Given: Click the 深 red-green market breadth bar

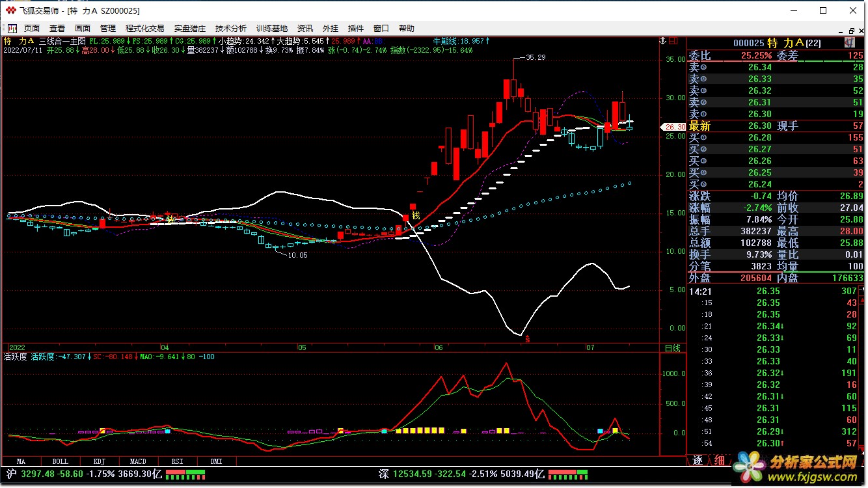Looking at the screenshot, I should [x=568, y=474].
